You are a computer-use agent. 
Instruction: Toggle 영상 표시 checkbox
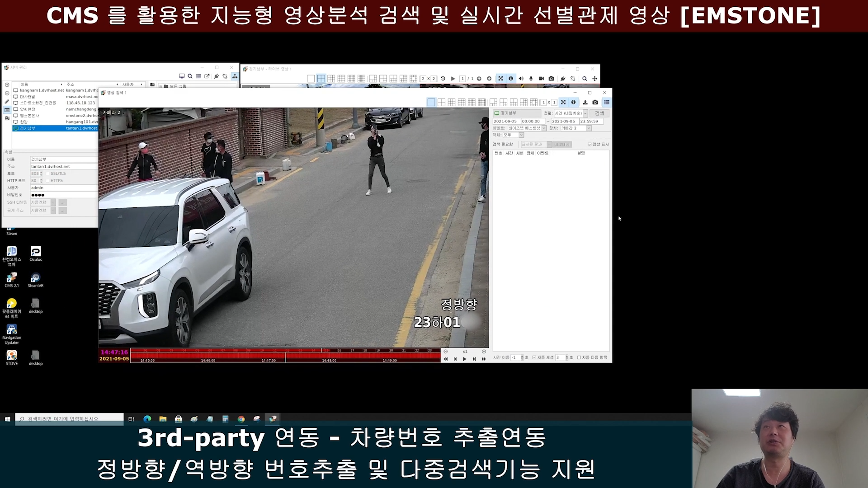[590, 145]
